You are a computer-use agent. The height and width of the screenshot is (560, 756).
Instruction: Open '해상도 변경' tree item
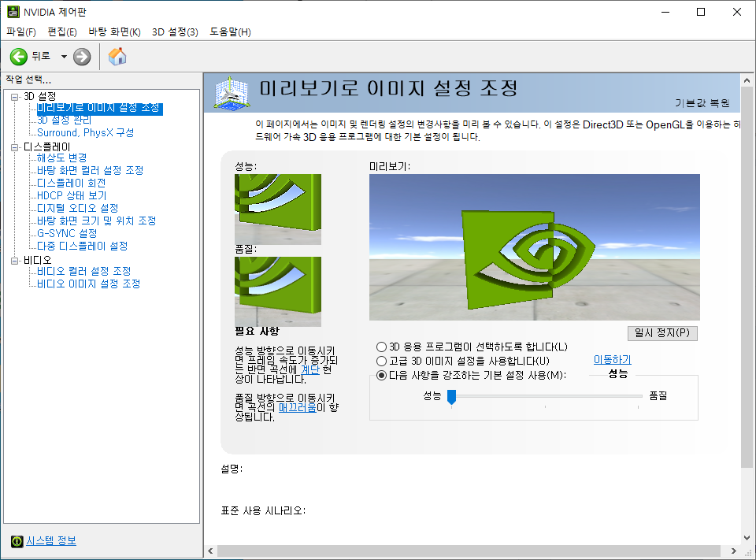[61, 158]
